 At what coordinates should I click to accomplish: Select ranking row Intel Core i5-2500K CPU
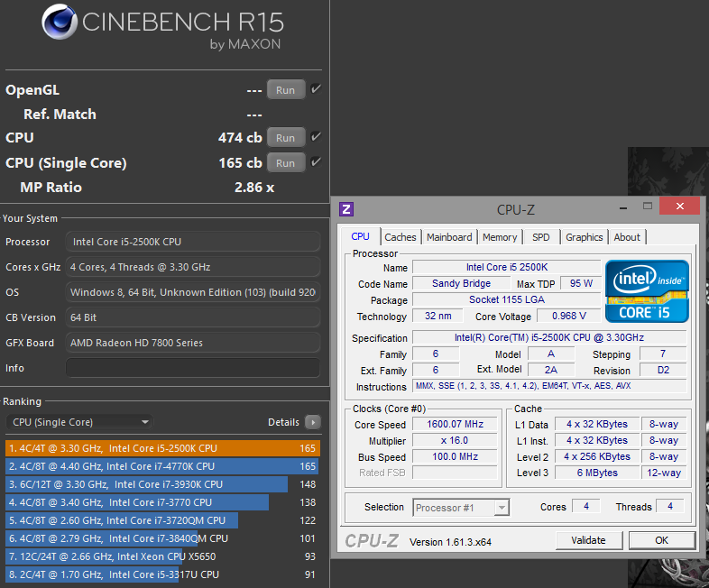point(162,448)
